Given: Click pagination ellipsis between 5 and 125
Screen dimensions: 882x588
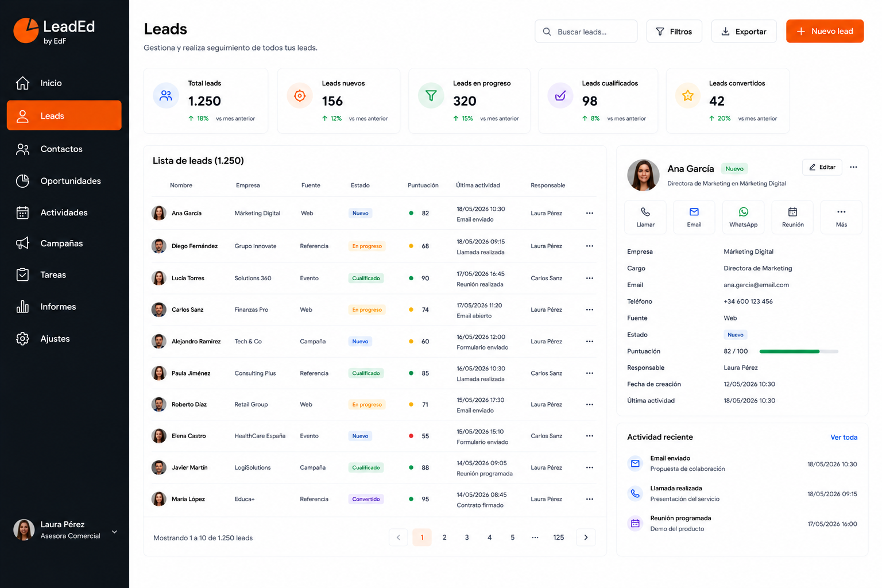Looking at the screenshot, I should click(x=535, y=537).
